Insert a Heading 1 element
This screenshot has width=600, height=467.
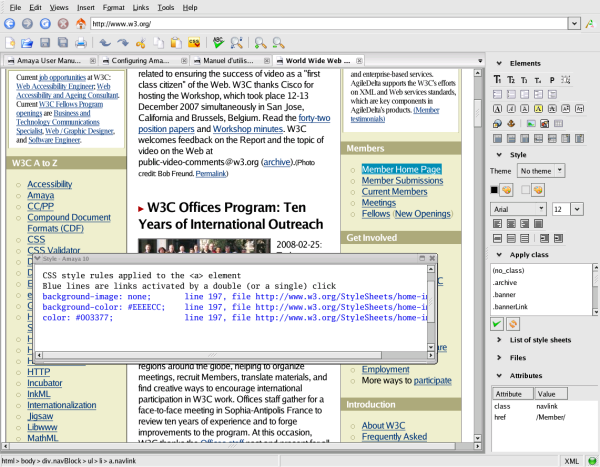(497, 79)
